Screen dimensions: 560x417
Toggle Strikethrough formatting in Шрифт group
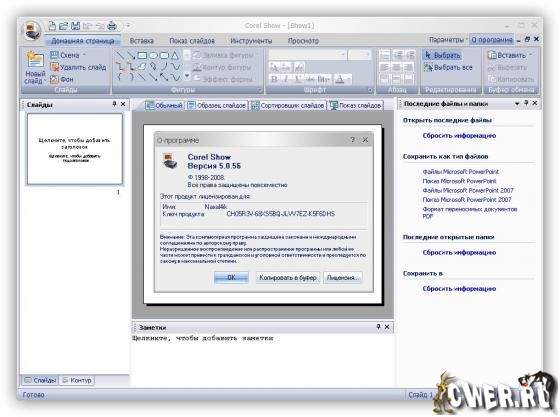[x=310, y=79]
